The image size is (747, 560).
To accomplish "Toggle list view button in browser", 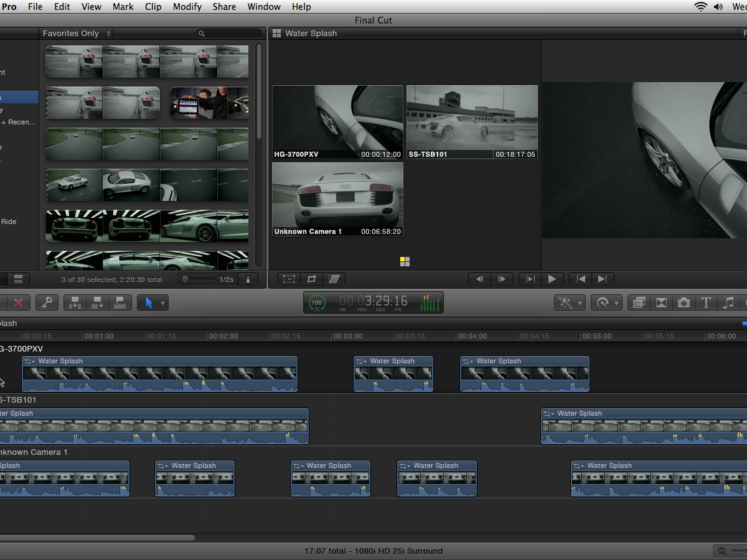I will click(18, 279).
